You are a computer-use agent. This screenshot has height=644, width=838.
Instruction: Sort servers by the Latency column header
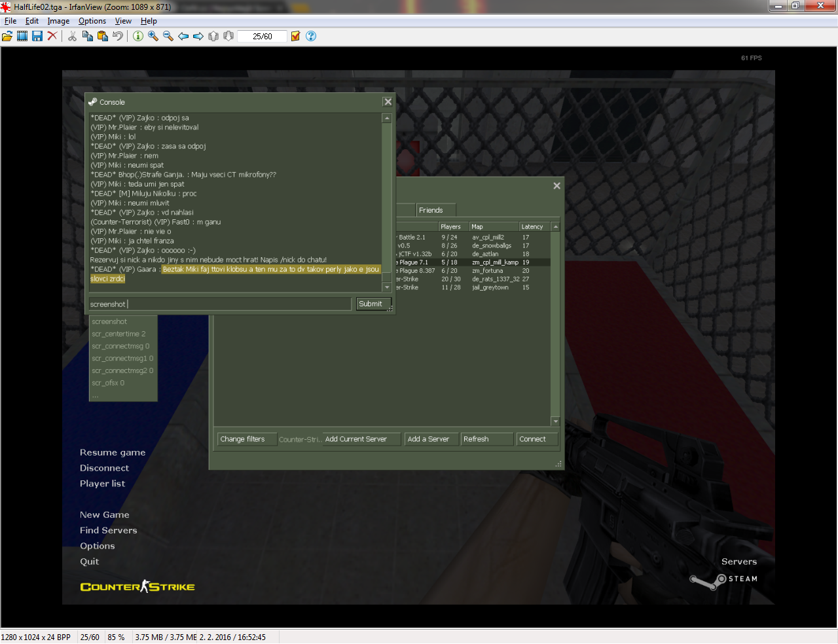click(x=531, y=226)
